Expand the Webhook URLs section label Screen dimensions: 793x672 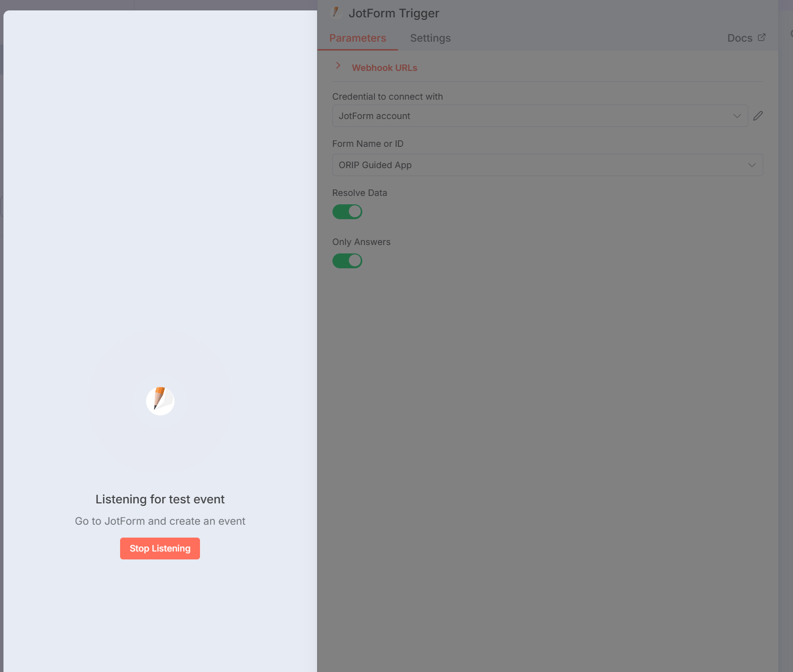385,68
